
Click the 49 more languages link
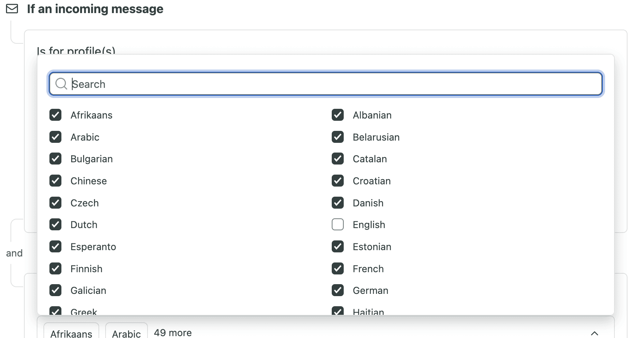[172, 332]
